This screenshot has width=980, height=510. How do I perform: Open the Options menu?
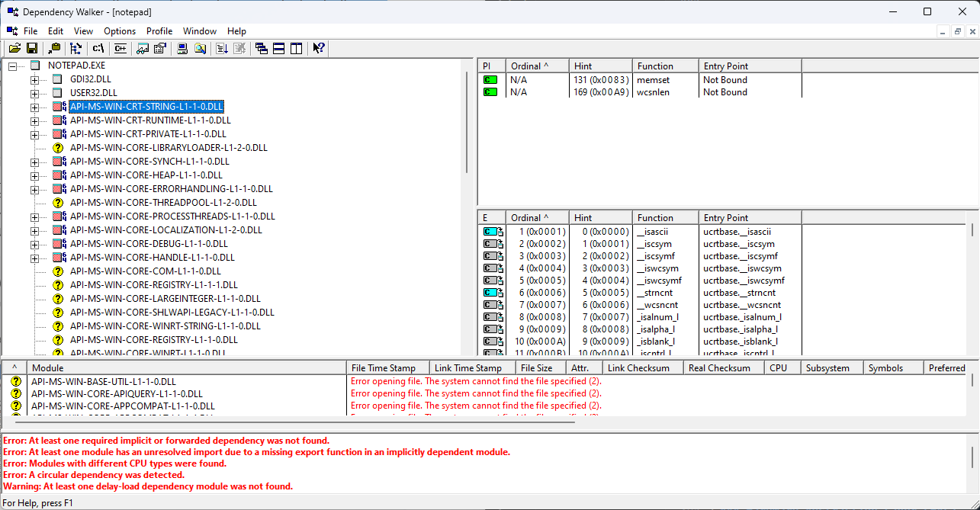[x=120, y=31]
